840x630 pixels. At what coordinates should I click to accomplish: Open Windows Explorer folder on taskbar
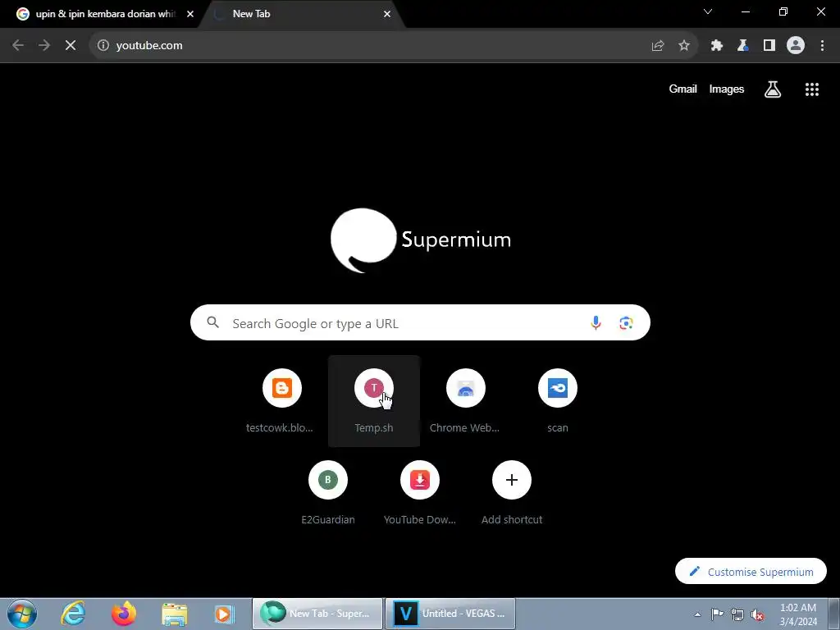coord(175,614)
